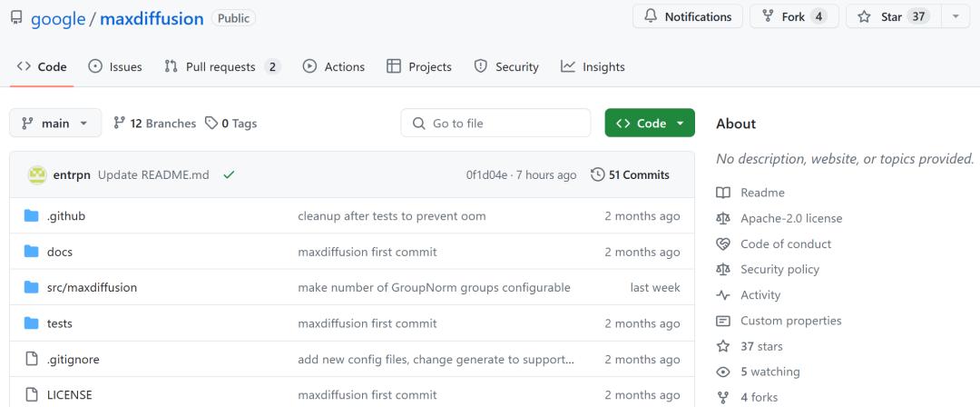
Task: Switch to the Pull requests tab
Action: point(221,66)
